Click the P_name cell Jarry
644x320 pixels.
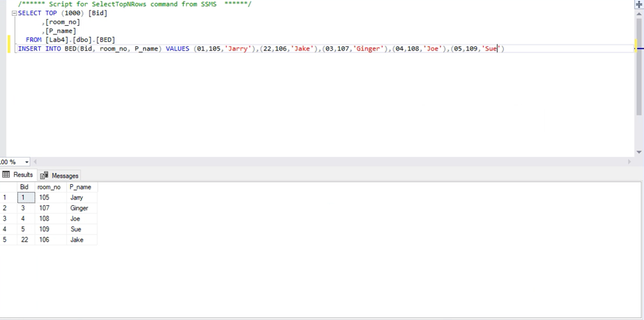tap(82, 197)
